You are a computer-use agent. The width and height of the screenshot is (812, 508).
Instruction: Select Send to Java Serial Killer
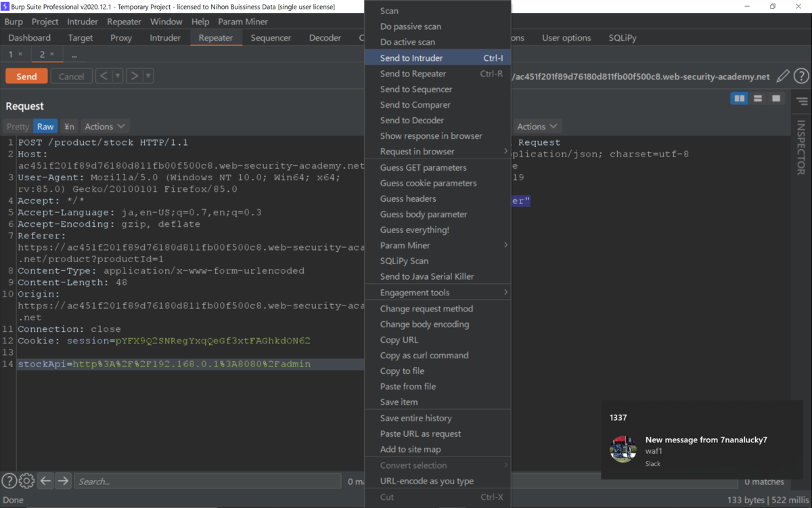click(437, 276)
